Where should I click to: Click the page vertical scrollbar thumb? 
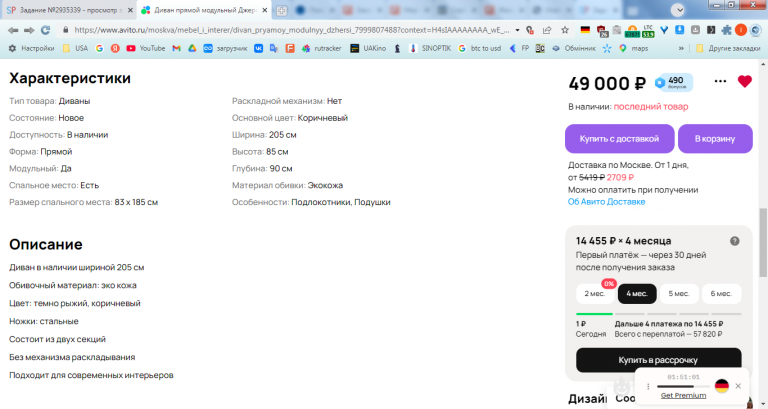click(763, 242)
